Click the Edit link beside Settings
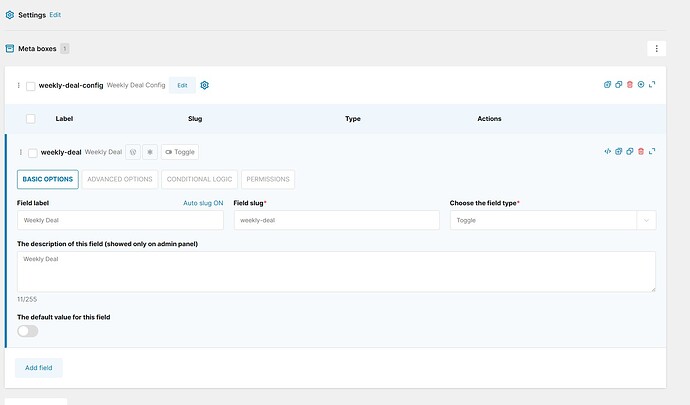Screen dimensions: 690x405 pos(55,15)
